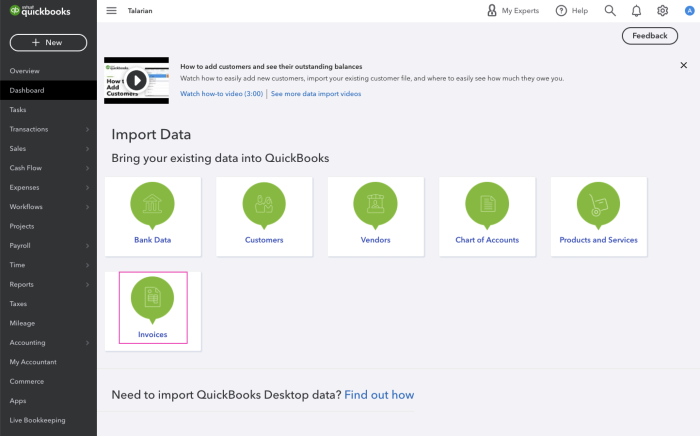
Task: Expand Expenses submenu chevron
Action: (88, 187)
